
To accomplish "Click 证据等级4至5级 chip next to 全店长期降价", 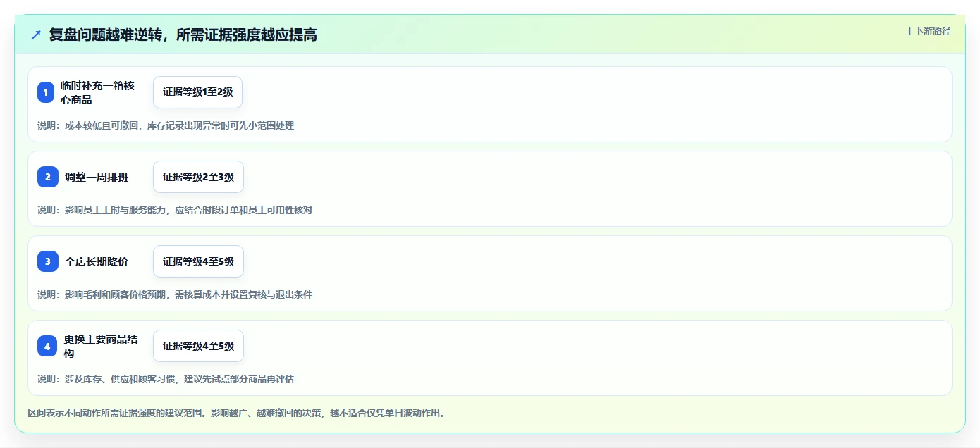I will [x=198, y=261].
